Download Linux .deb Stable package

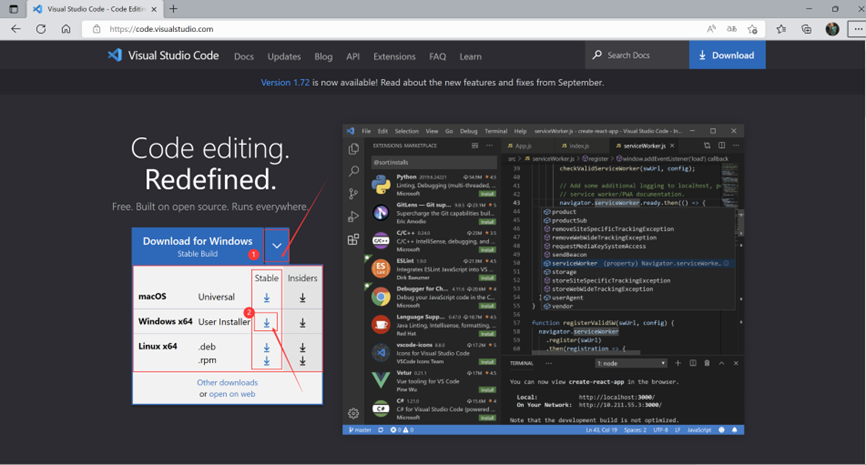(266, 347)
